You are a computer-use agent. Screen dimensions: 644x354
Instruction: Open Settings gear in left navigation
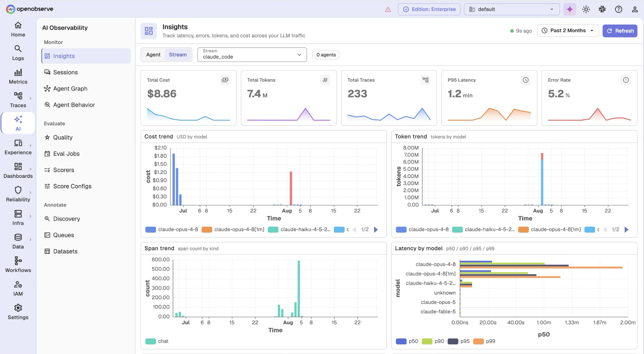pyautogui.click(x=18, y=312)
